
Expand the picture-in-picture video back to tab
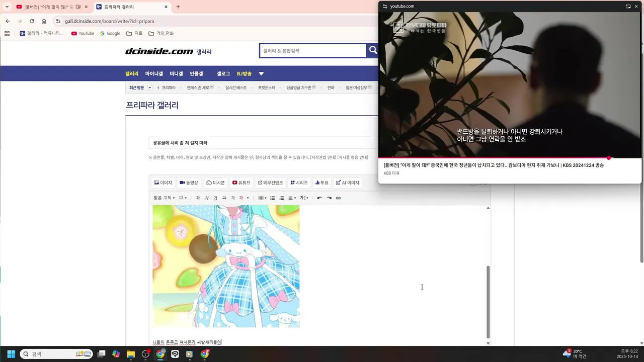[628, 6]
